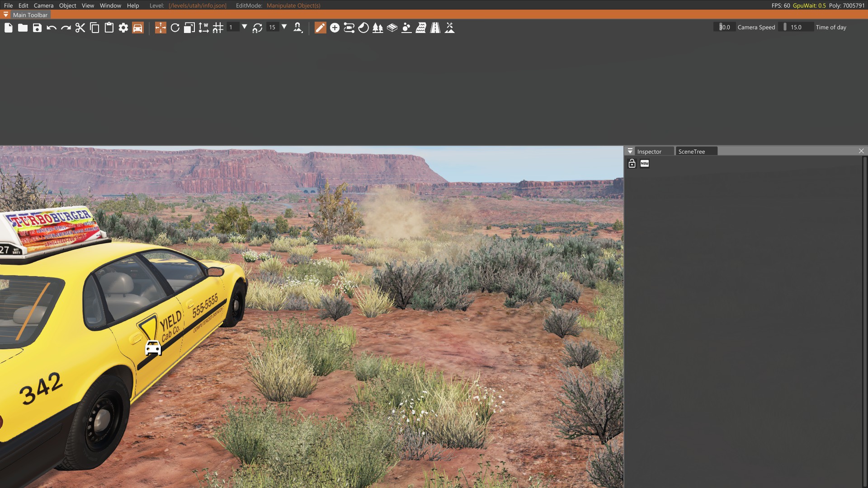Expand grid snap size dropdown arrow

245,27
